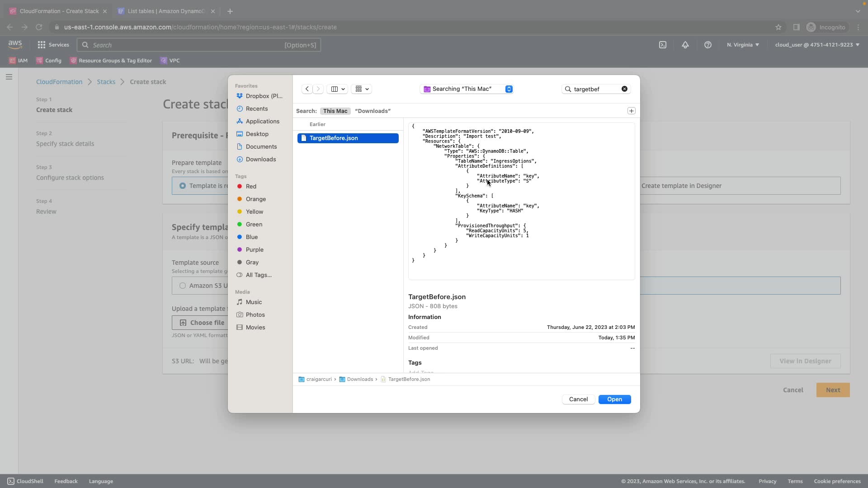Open the grouping options dropdown

[x=362, y=89]
